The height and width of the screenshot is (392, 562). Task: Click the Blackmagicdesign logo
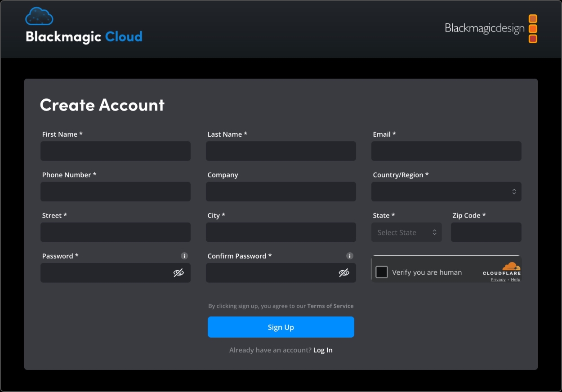491,29
